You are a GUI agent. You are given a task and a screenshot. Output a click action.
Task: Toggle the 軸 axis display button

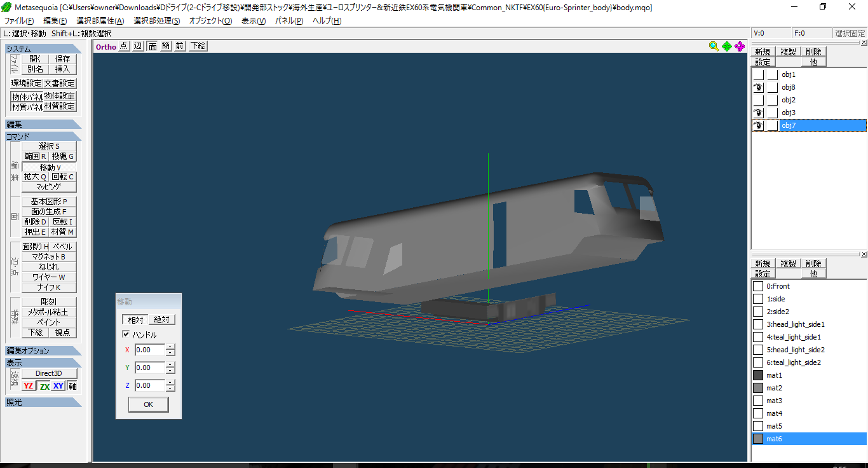point(72,386)
